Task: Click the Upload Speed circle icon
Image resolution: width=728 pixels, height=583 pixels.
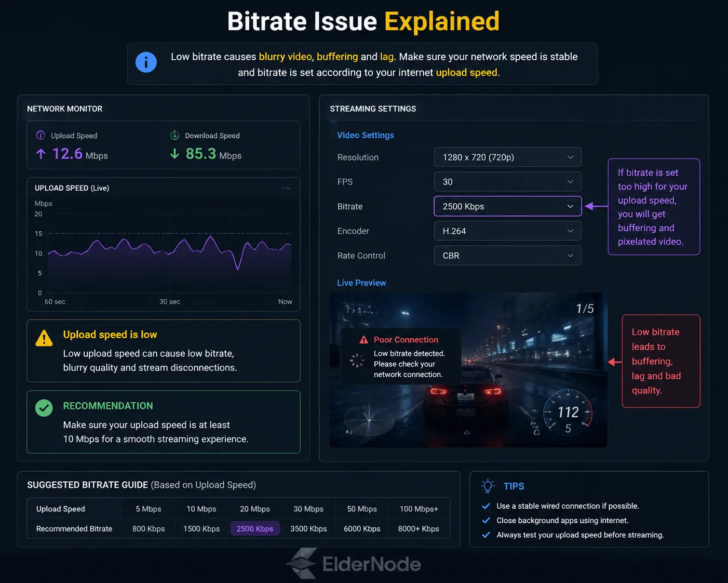Action: (41, 135)
